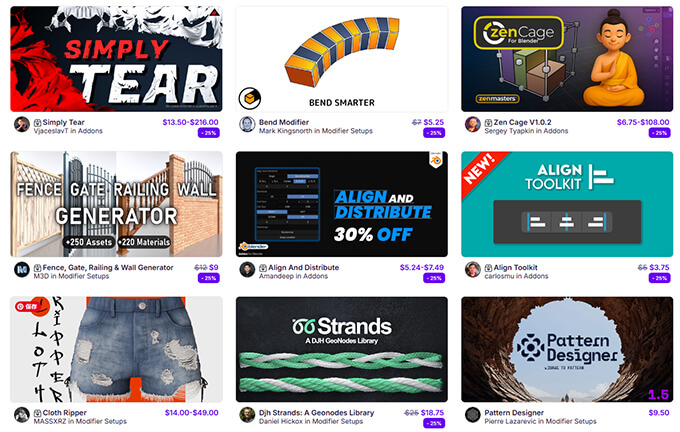Click Mark Kingsnorth's avatar under Bend Modifier
Viewport: 680px width, 432px height.
pyautogui.click(x=247, y=124)
